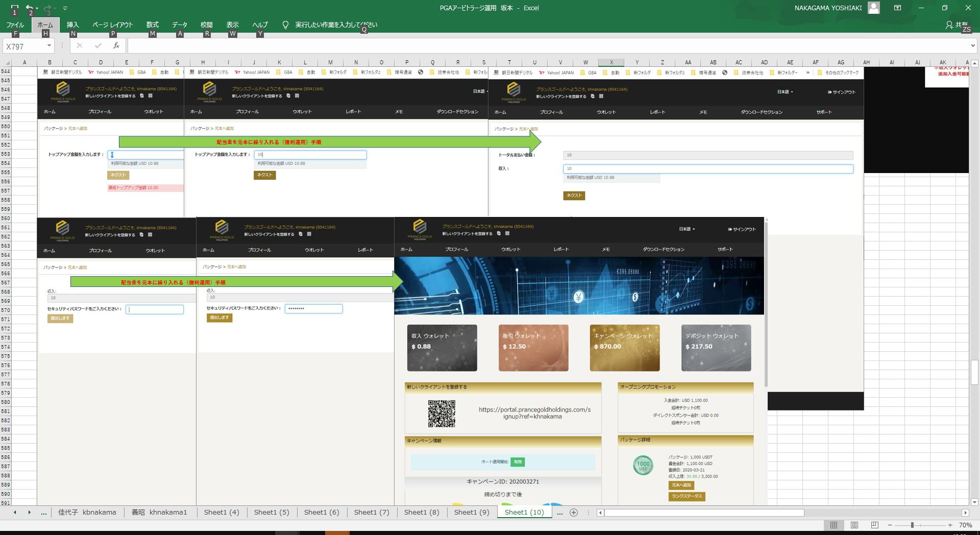Viewport: 980px width, 535px height.
Task: Switch to Page Layout view
Action: [854, 525]
